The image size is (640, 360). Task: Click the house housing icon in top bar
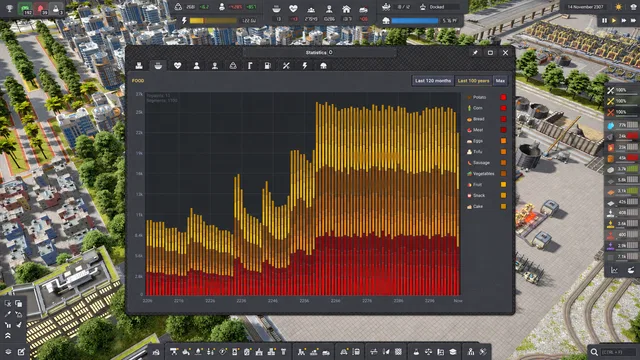(346, 8)
